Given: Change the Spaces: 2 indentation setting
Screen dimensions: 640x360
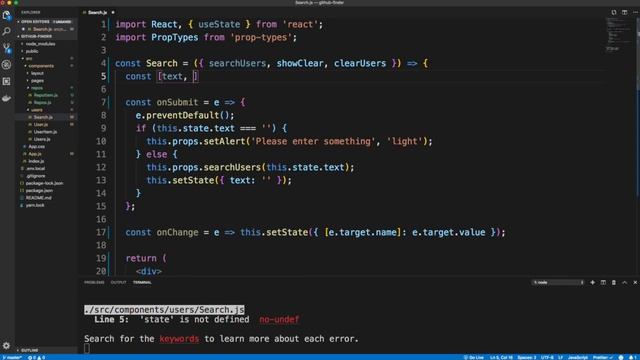Looking at the screenshot, I should pyautogui.click(x=527, y=357).
